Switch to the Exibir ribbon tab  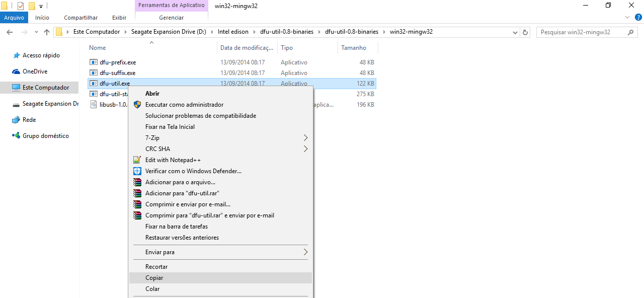119,18
